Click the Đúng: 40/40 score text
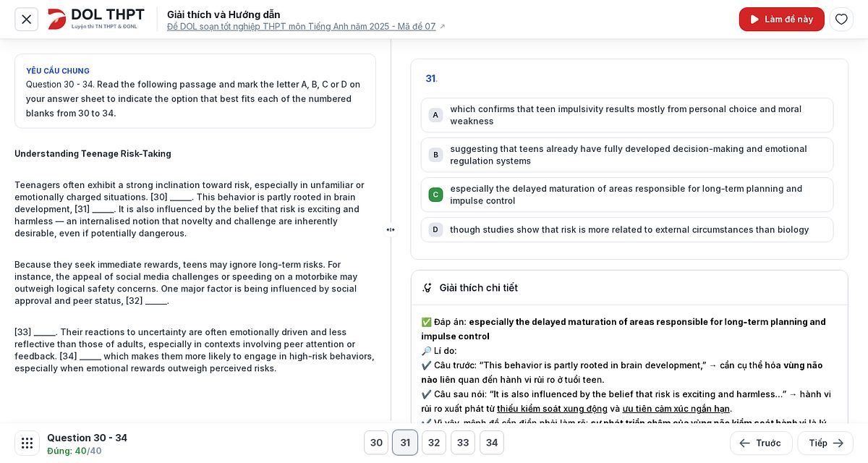Screen dimensions: 868x463 [75, 451]
